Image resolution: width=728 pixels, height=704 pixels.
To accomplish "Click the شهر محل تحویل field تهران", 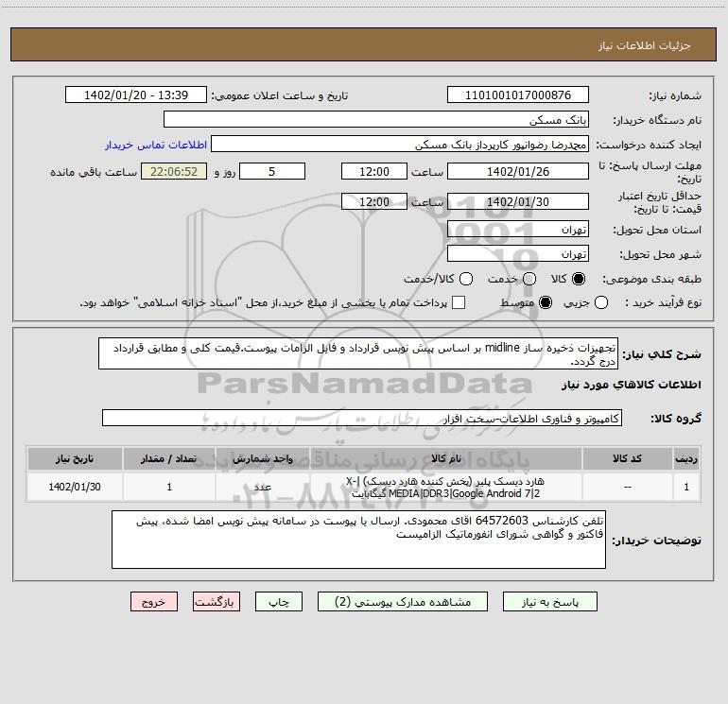I will 518,254.
